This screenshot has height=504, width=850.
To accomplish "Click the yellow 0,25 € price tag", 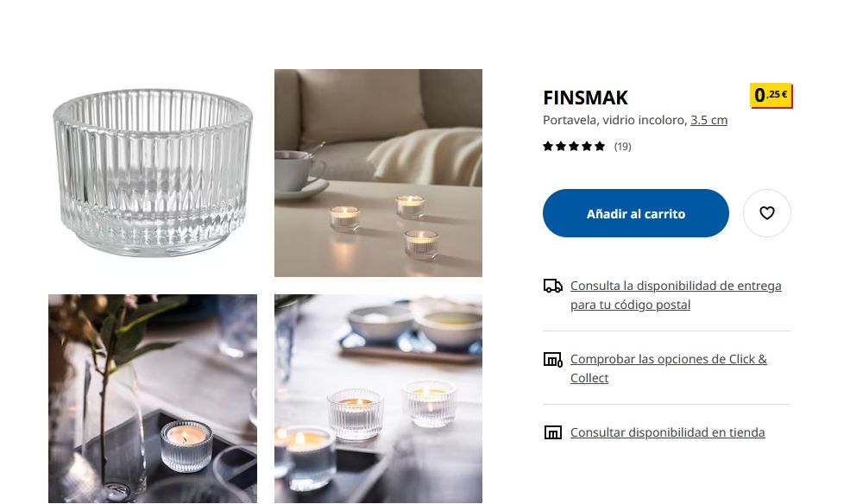I will 771,96.
